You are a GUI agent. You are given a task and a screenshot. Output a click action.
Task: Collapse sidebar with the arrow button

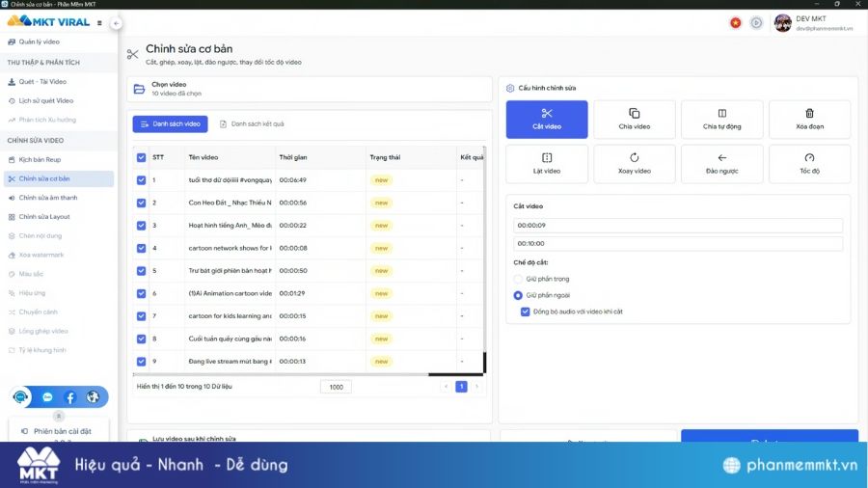click(116, 23)
